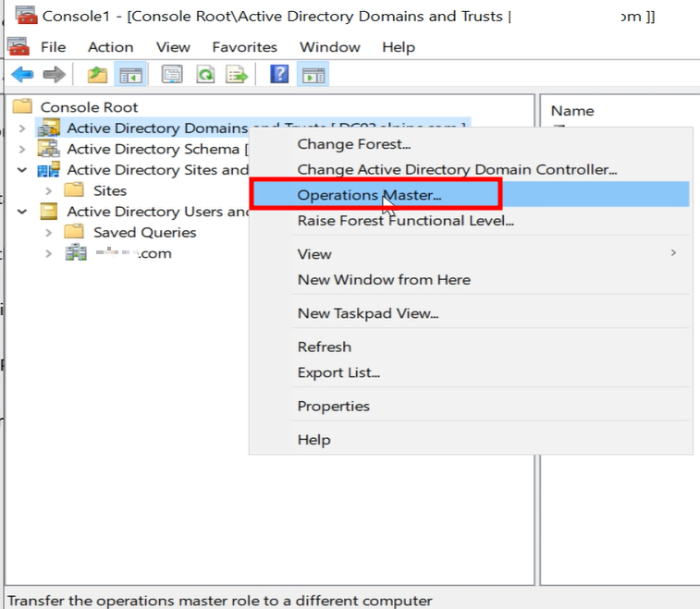Viewport: 700px width, 609px height.
Task: Click the Active Directory Schema node icon
Action: (x=49, y=149)
